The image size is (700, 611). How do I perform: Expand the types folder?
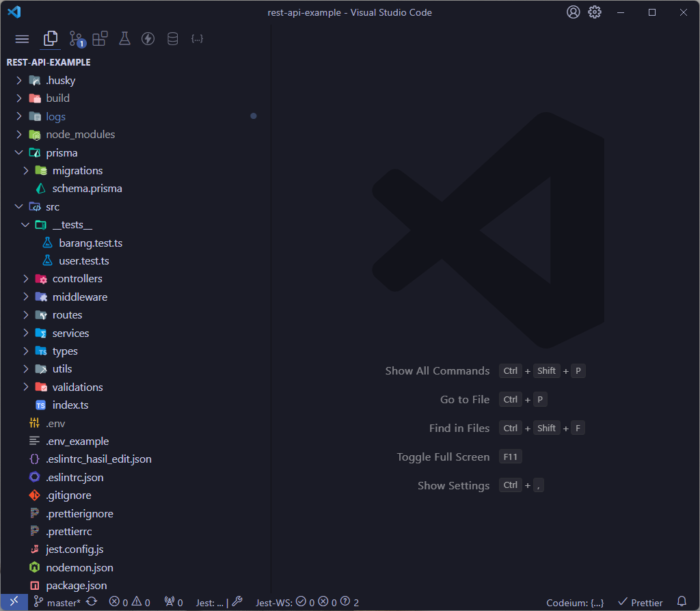click(136, 351)
